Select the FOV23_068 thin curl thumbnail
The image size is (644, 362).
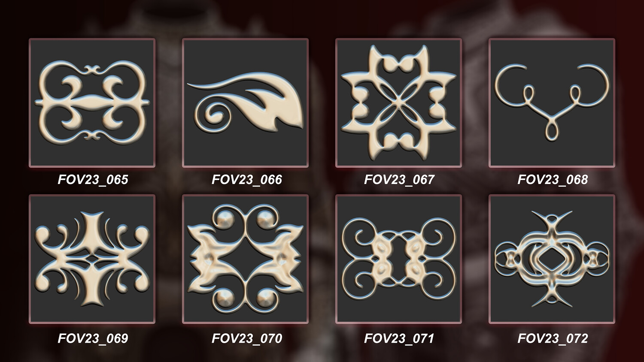pos(552,103)
